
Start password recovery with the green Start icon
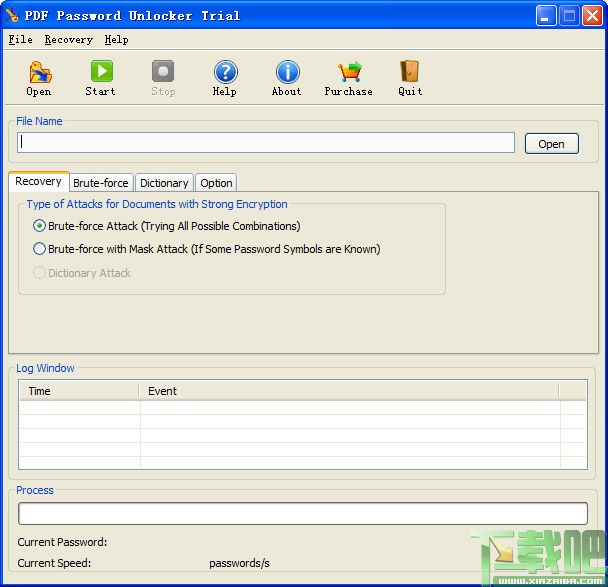102,71
